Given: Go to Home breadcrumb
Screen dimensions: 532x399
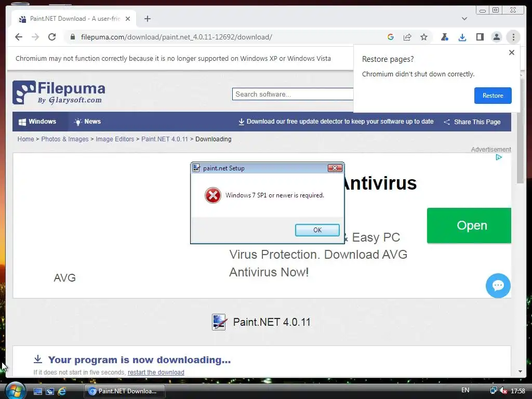Looking at the screenshot, I should (26, 139).
